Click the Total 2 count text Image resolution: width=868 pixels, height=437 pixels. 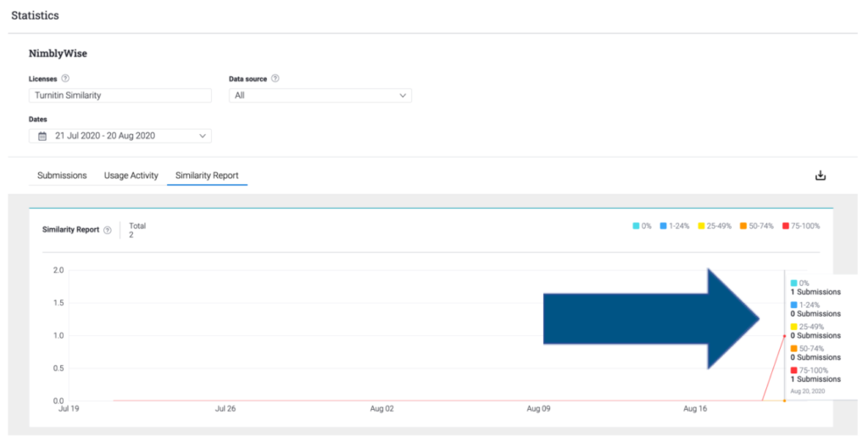[137, 230]
